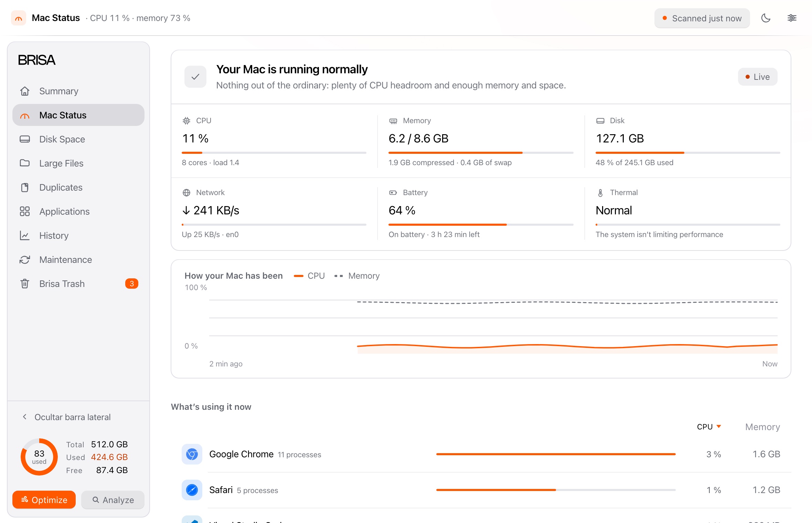
Task: Open Large Files section
Action: 78,163
